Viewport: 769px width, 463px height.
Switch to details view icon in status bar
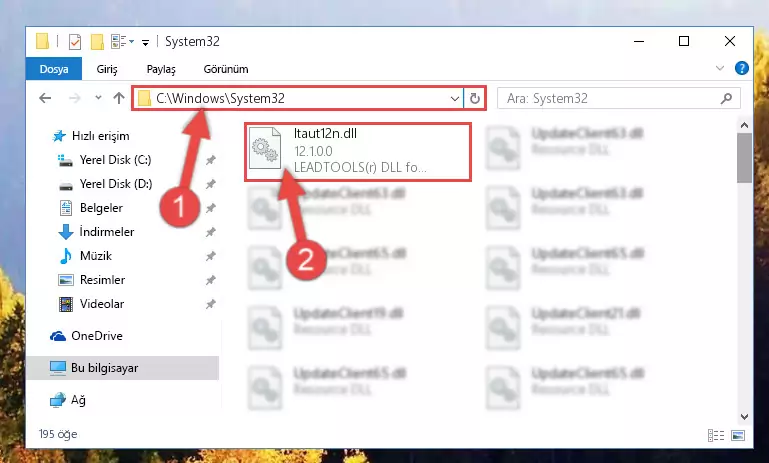point(716,435)
